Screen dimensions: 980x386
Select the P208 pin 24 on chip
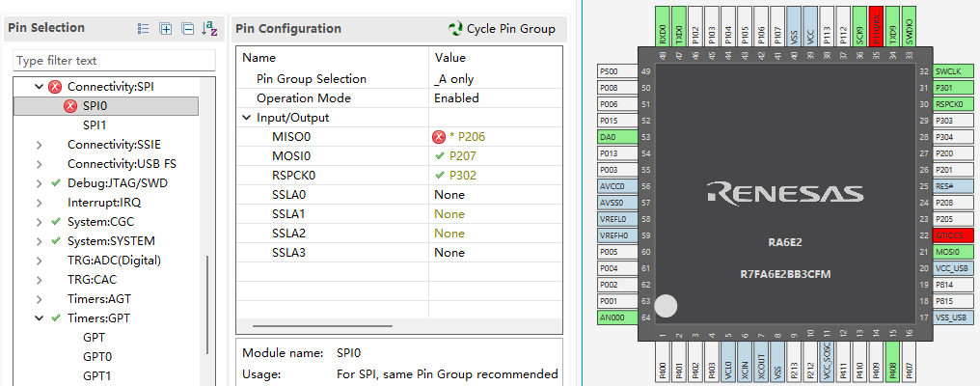point(954,203)
